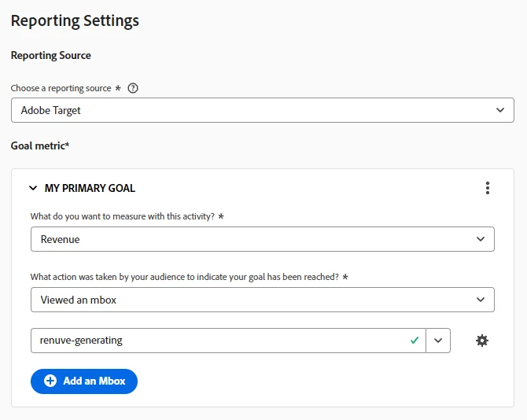The height and width of the screenshot is (420, 527).
Task: Click the chevron arrow in Revenue selector
Action: pyautogui.click(x=481, y=239)
